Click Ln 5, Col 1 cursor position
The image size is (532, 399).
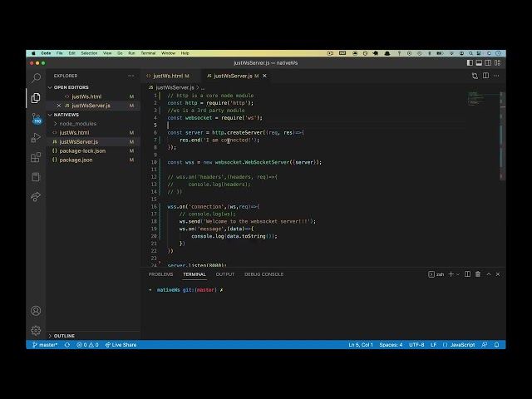(361, 345)
